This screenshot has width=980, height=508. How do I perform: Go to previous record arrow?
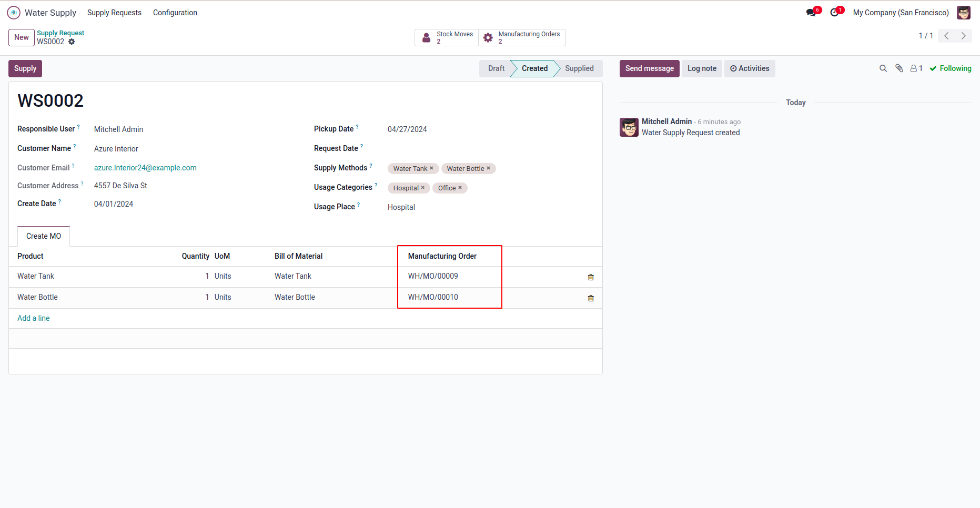point(946,36)
